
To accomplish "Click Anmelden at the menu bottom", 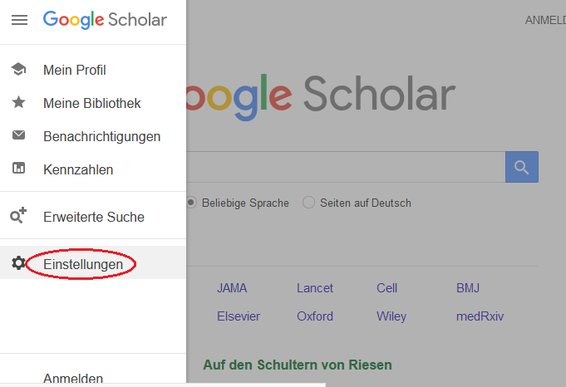I will (x=73, y=378).
